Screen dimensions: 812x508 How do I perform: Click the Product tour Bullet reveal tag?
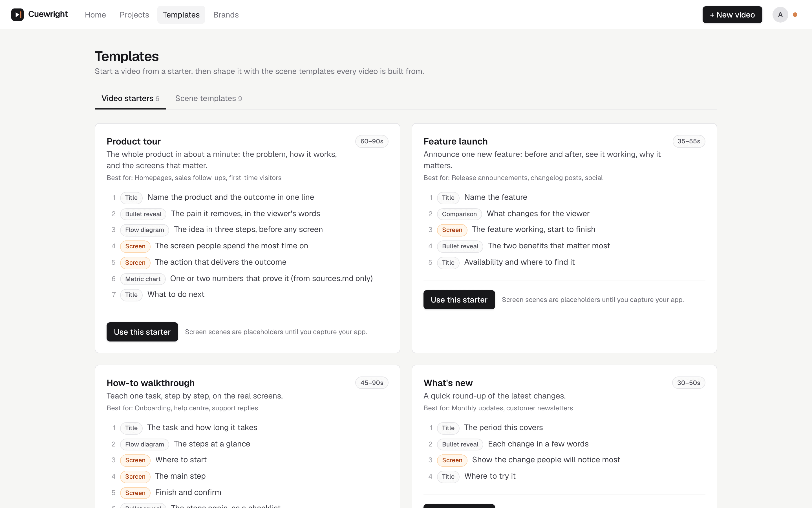click(x=143, y=214)
